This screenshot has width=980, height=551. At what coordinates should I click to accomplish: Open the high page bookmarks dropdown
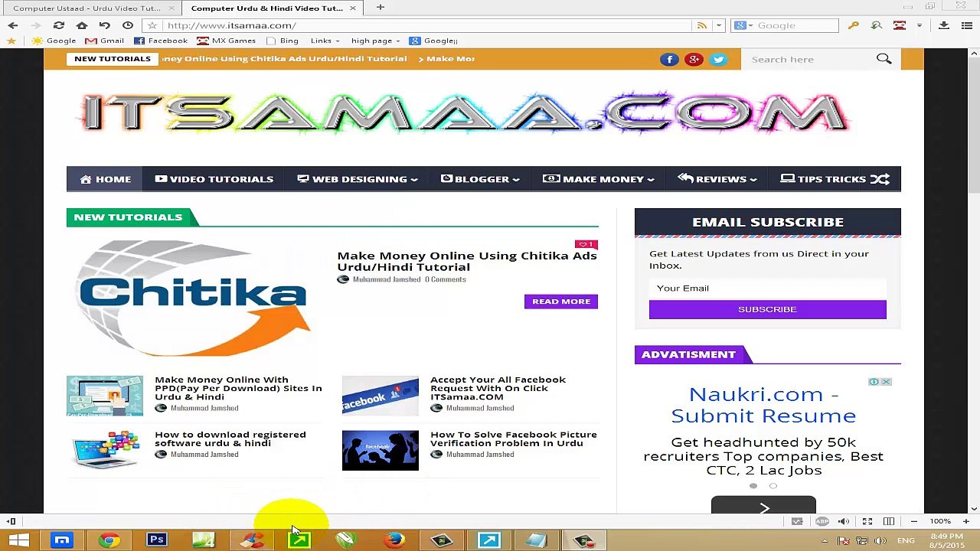pos(376,41)
